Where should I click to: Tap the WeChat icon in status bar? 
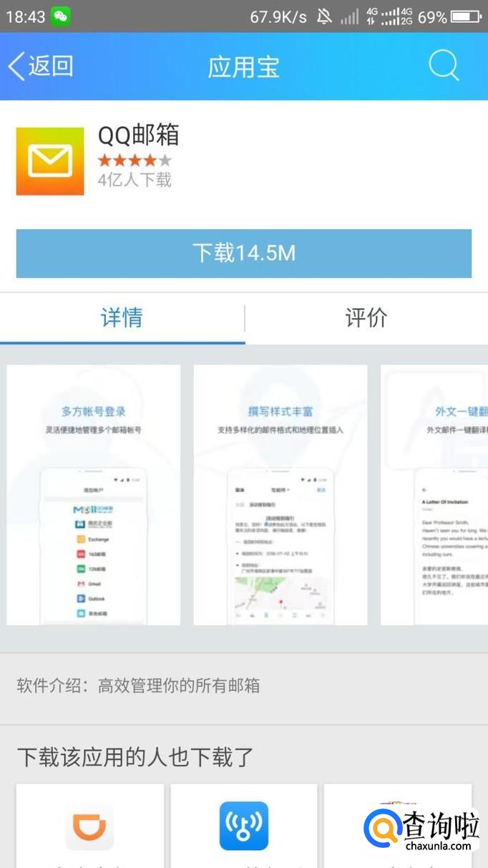[x=61, y=16]
